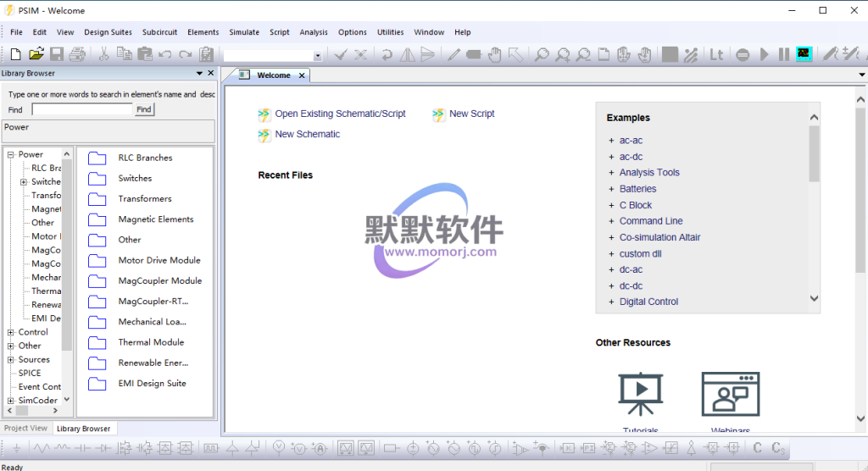
Task: Select the PI controller block icon
Action: tap(588, 448)
